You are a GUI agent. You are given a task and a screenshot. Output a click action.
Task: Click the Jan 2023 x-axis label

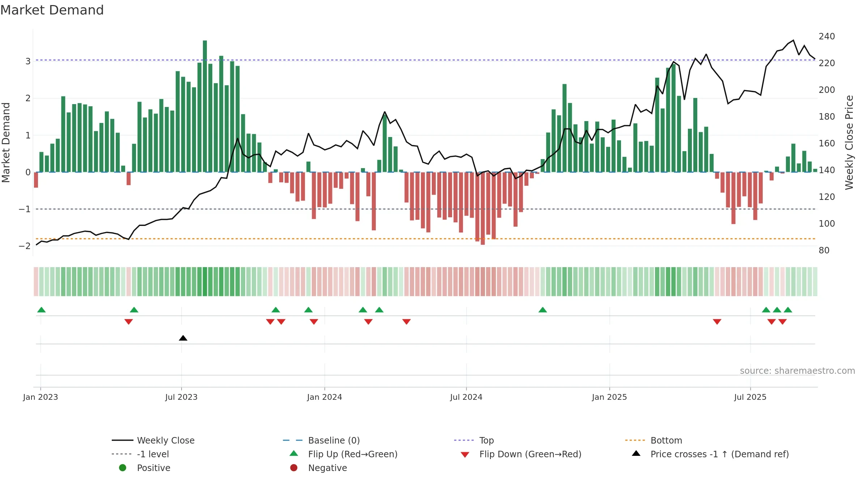pyautogui.click(x=41, y=397)
